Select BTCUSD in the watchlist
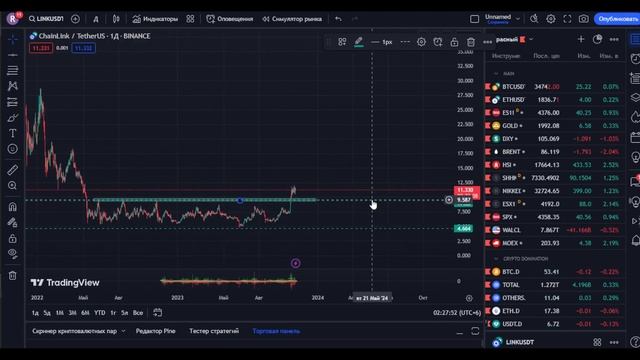This screenshot has width=640, height=360. [554, 87]
